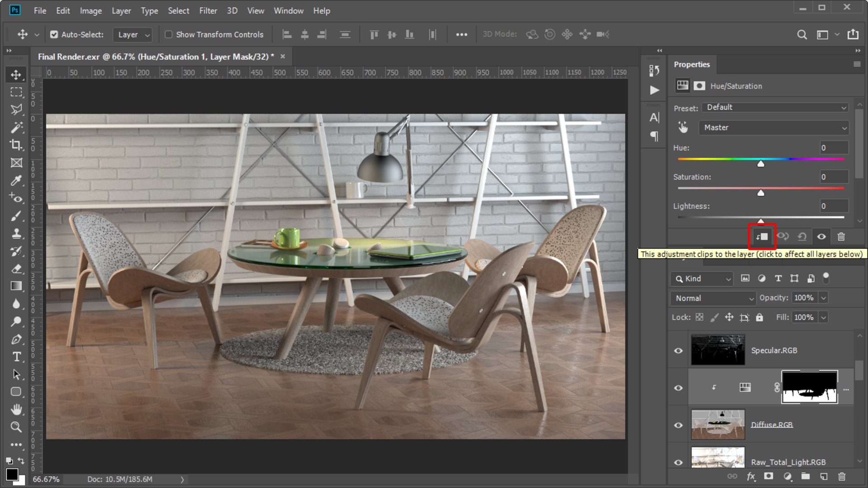
Task: Expand the Fill slider dropdown
Action: coord(824,317)
